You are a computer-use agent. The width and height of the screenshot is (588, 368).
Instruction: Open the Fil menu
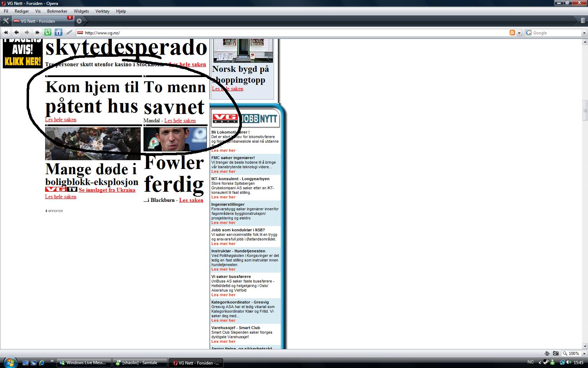6,11
